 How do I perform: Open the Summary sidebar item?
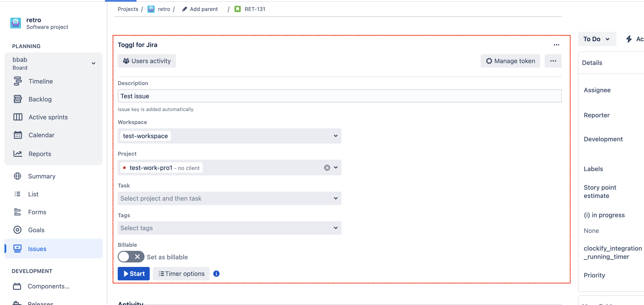[41, 176]
